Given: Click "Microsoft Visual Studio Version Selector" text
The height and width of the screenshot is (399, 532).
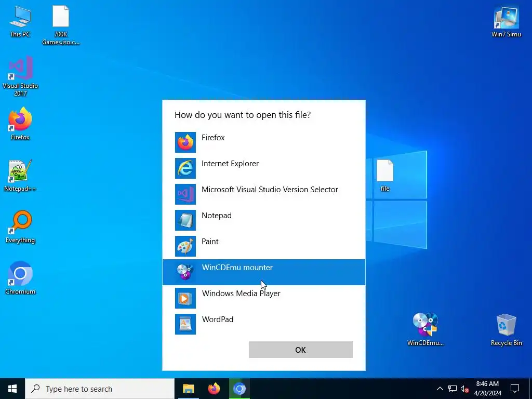Looking at the screenshot, I should [x=270, y=190].
